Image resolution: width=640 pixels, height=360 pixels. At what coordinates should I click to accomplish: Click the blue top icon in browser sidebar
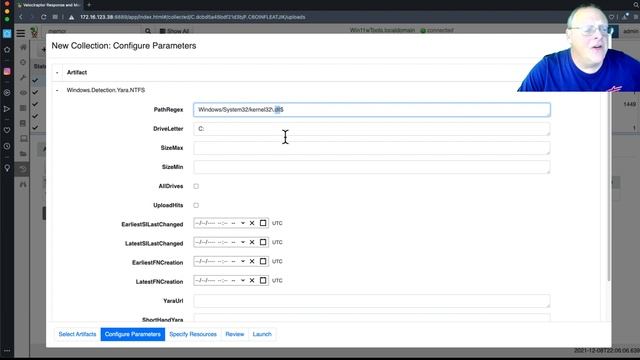(7, 33)
